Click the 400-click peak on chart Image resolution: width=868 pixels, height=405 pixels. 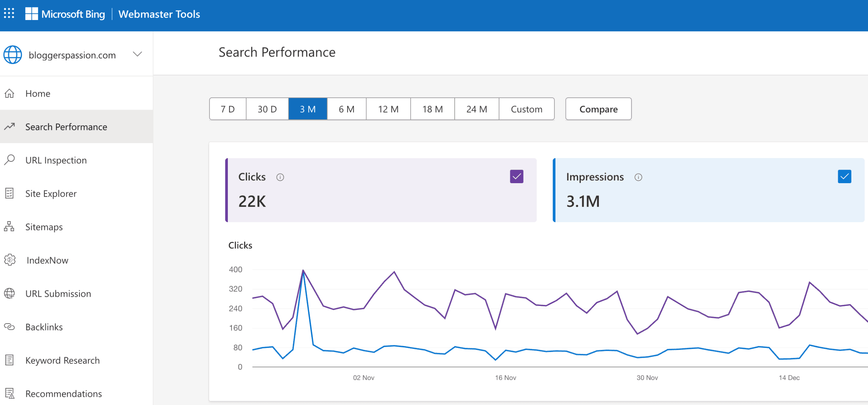click(303, 270)
